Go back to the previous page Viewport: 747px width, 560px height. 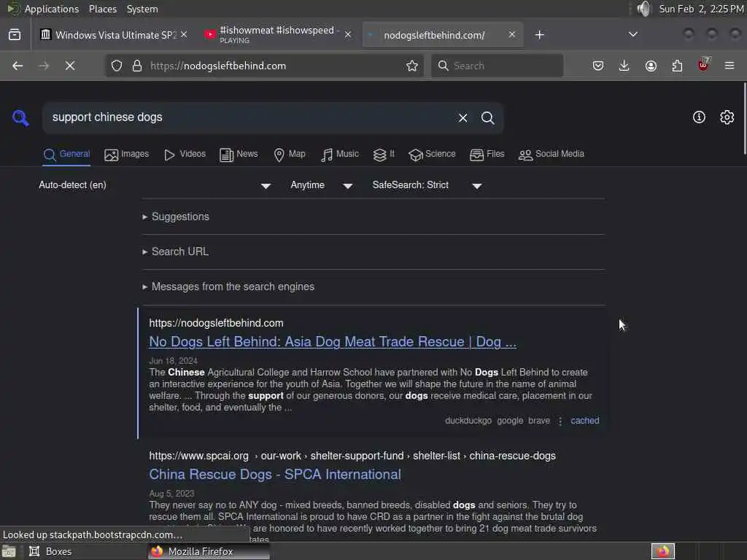click(18, 66)
